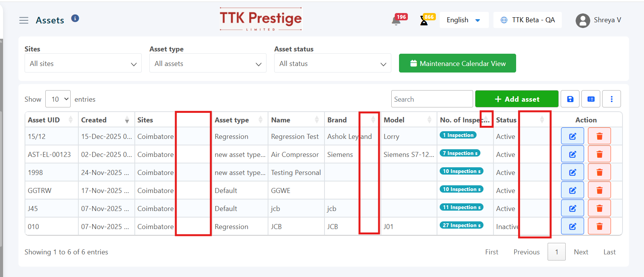This screenshot has width=644, height=277.
Task: Open the hourglass pending tasks icon
Action: (x=424, y=21)
